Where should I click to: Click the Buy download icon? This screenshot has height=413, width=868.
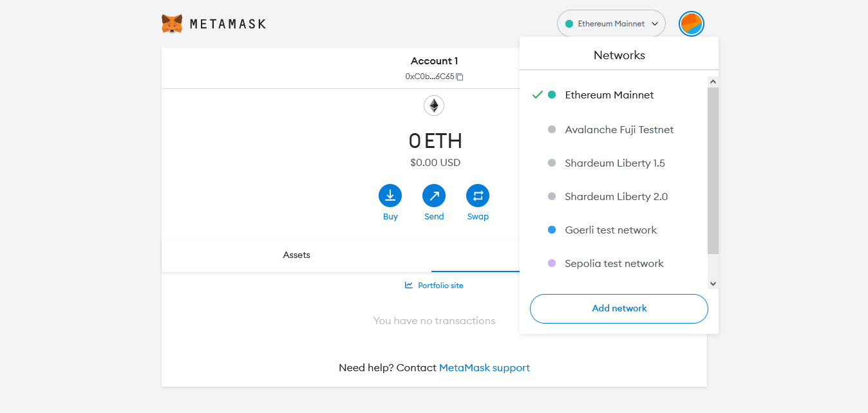390,196
